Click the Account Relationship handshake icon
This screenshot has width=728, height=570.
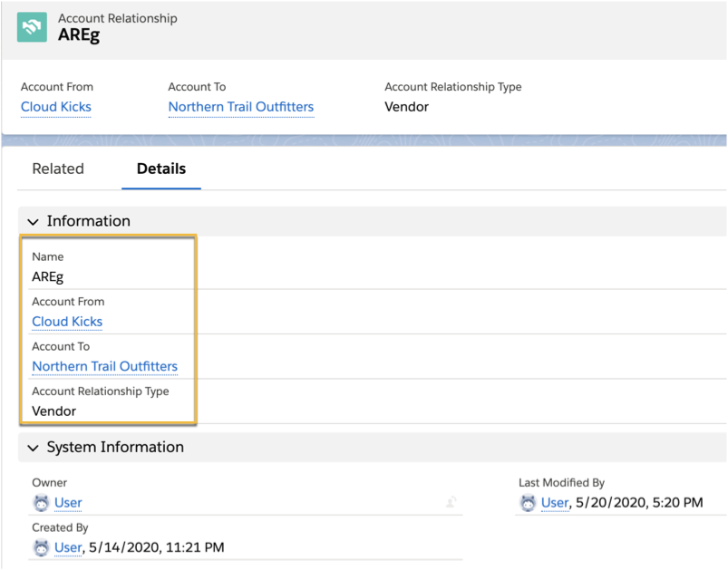tap(33, 27)
